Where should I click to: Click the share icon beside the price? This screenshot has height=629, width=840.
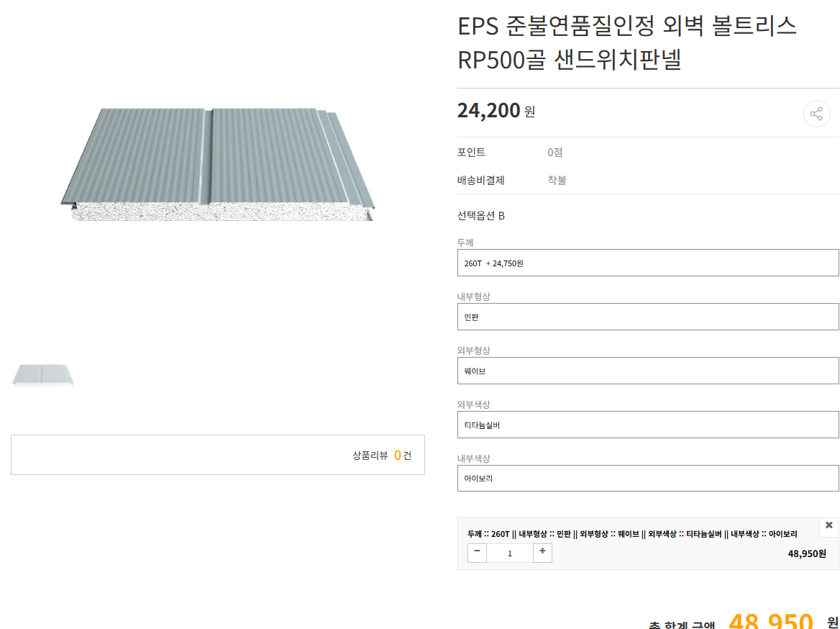(x=816, y=114)
